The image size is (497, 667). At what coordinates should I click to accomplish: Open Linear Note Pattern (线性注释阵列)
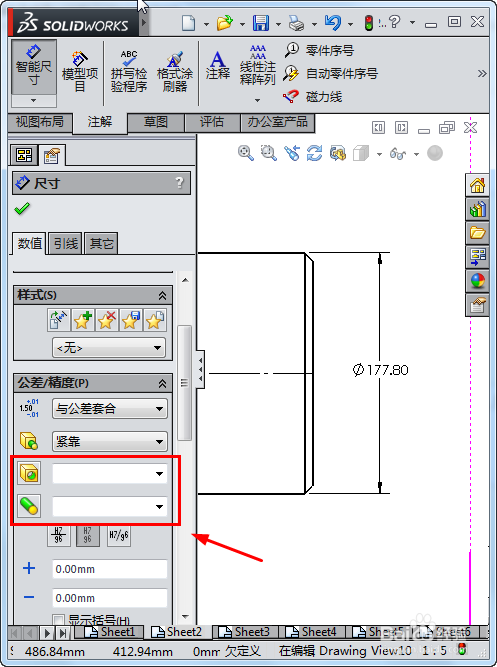click(x=257, y=65)
